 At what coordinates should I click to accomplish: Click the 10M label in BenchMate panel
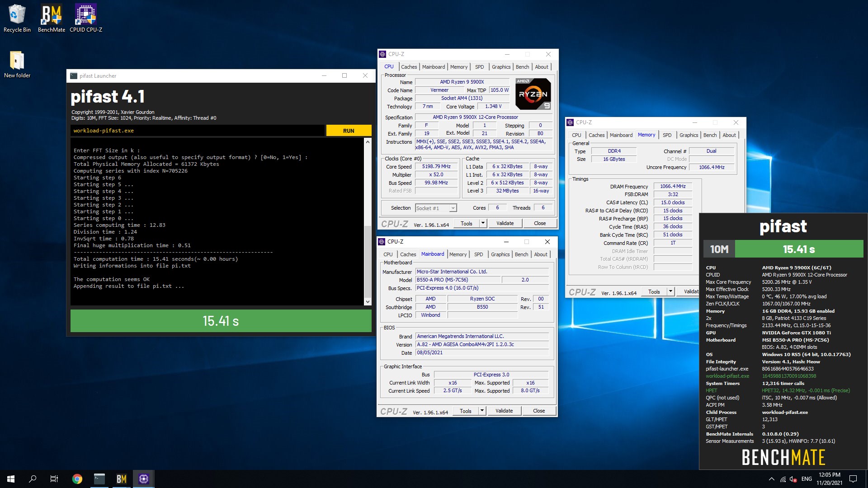[x=719, y=249]
